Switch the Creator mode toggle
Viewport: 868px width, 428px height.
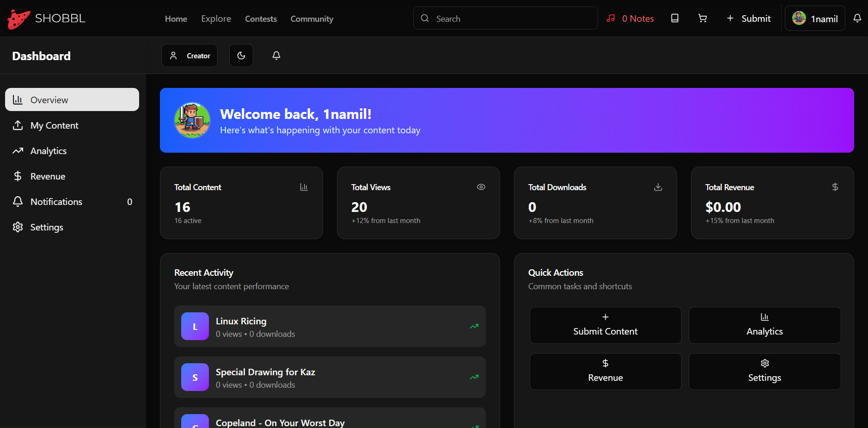(x=189, y=55)
